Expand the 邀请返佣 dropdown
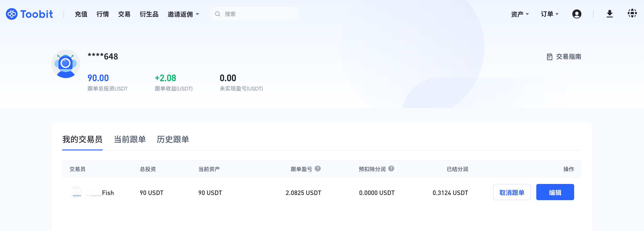Image resolution: width=644 pixels, height=231 pixels. point(183,14)
